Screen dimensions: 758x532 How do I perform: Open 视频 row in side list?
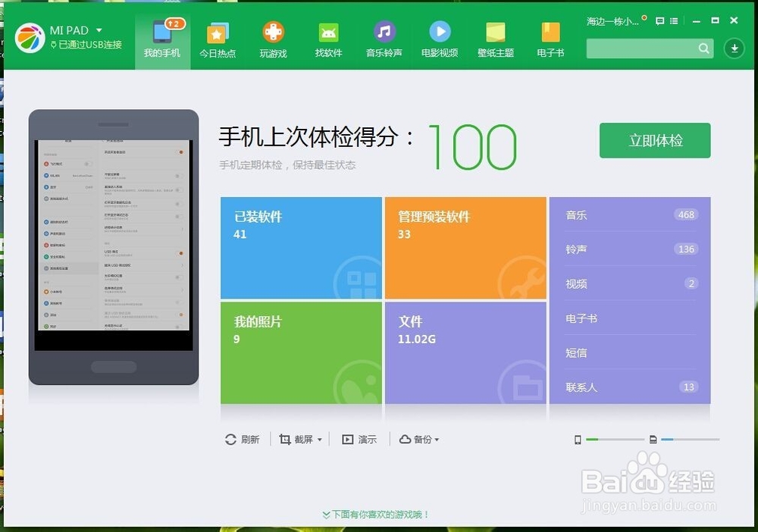(631, 283)
